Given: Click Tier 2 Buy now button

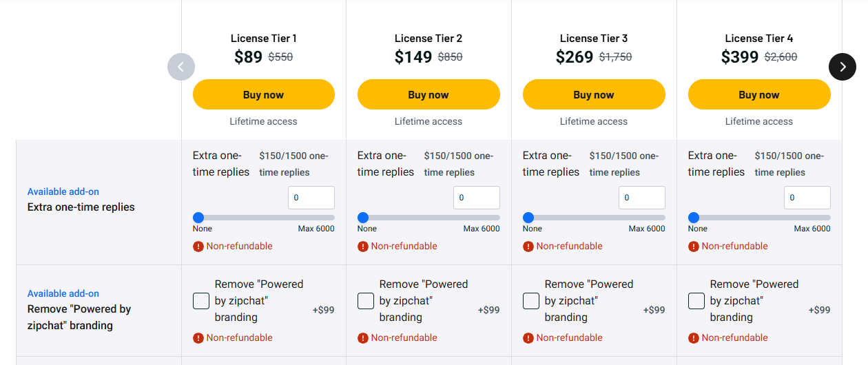Looking at the screenshot, I should pyautogui.click(x=428, y=95).
